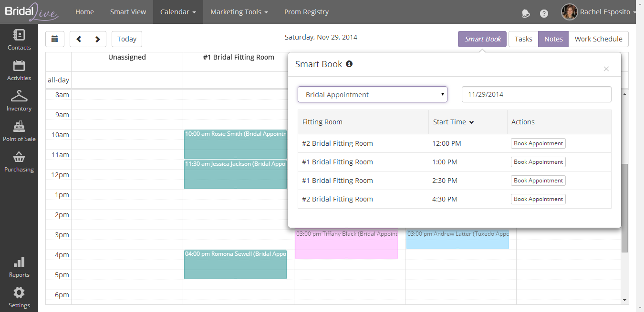Click the 11/29/2014 date field
The width and height of the screenshot is (644, 312).
click(x=536, y=94)
